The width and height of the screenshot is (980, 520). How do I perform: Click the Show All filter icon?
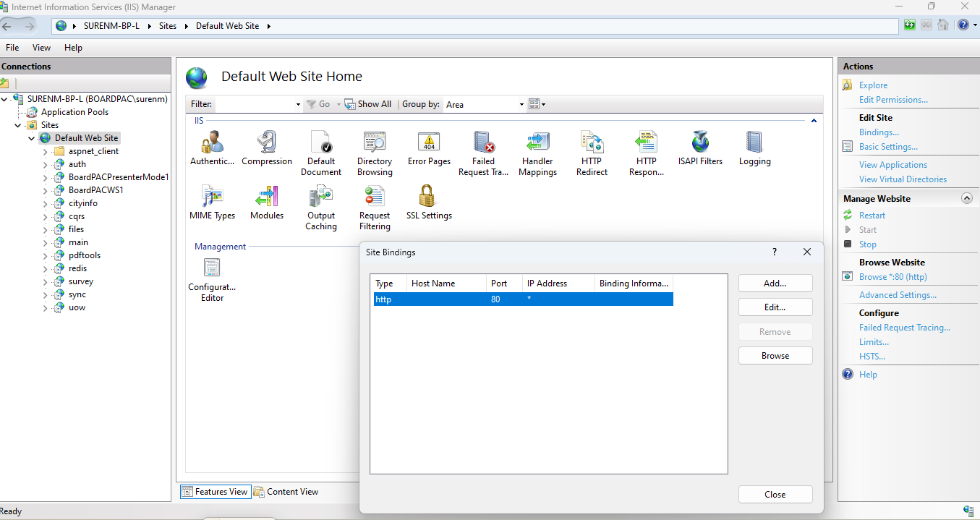point(368,104)
